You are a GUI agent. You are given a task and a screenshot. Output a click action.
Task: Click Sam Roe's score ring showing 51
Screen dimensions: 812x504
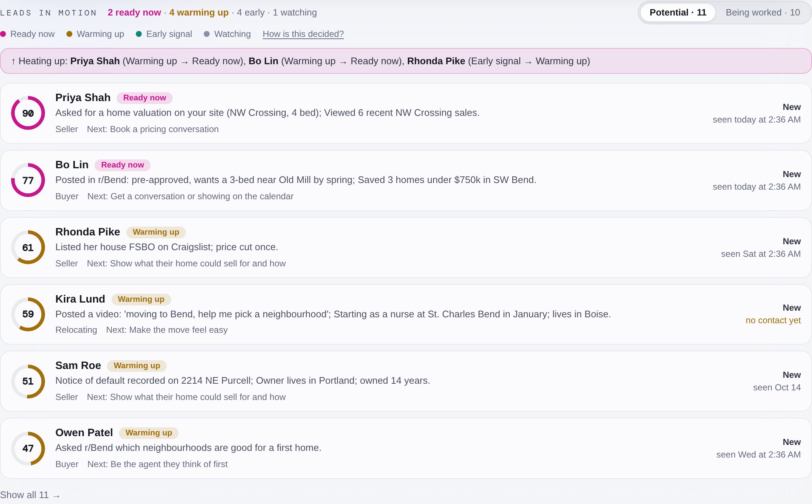click(28, 381)
